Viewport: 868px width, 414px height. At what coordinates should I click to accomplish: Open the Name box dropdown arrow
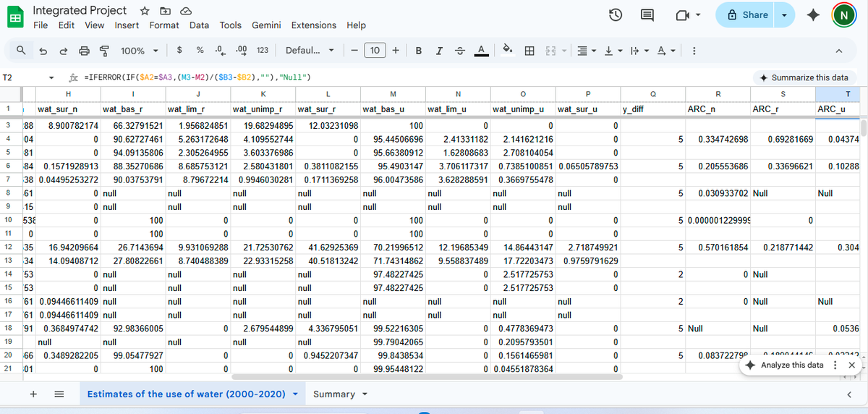(52, 77)
